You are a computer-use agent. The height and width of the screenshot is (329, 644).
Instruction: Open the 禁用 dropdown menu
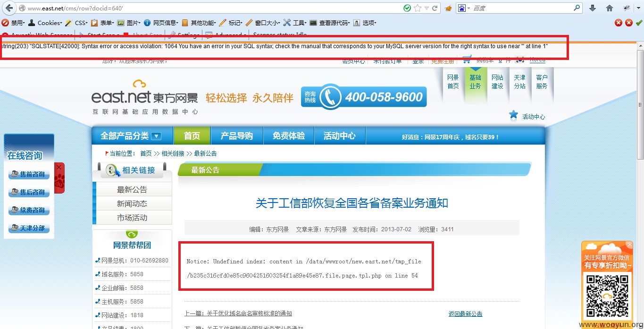pos(14,23)
